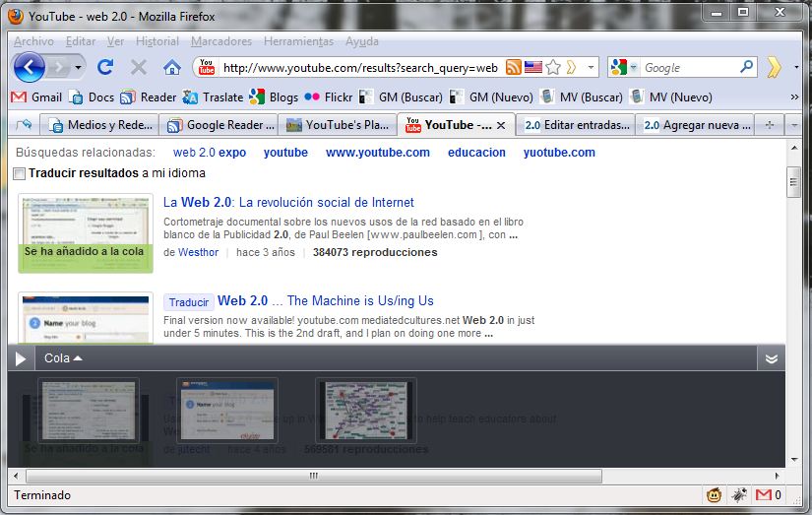The width and height of the screenshot is (812, 515).
Task: Open the back/forward history dropdown arrow
Action: tap(78, 67)
